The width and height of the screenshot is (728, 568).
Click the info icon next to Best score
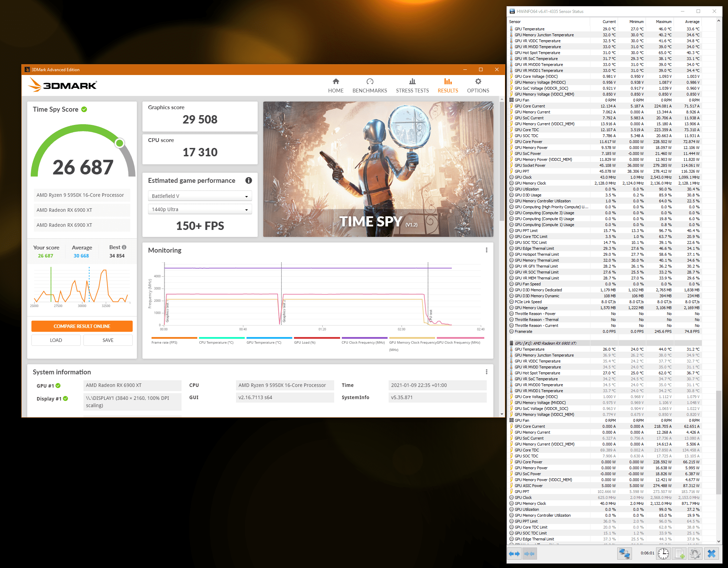124,247
